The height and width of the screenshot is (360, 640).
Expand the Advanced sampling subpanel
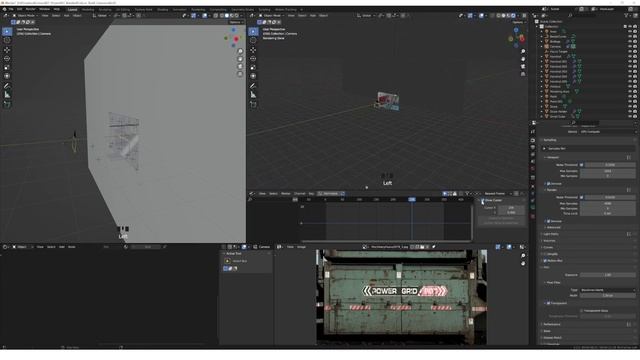coord(553,227)
